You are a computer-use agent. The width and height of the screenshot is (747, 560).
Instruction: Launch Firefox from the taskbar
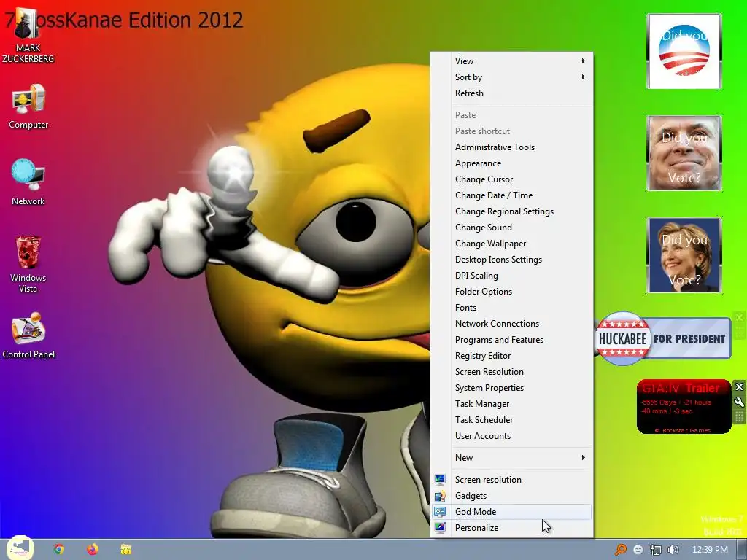[93, 550]
